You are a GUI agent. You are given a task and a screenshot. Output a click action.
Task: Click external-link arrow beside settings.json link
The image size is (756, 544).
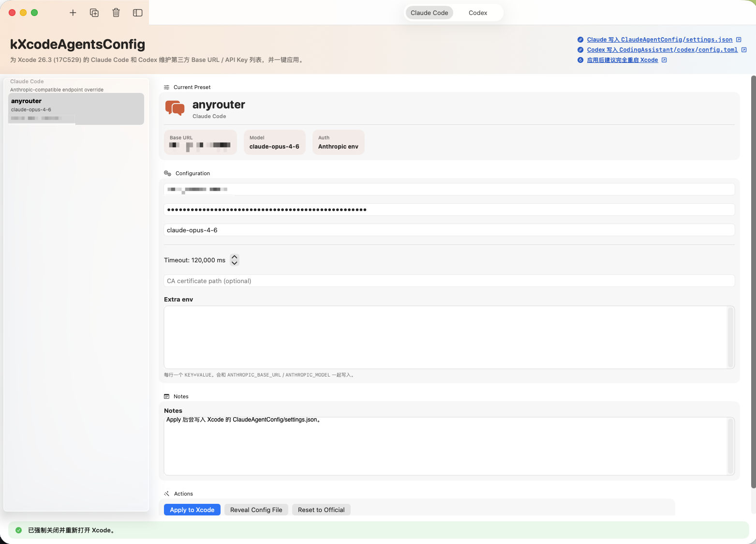pos(739,40)
